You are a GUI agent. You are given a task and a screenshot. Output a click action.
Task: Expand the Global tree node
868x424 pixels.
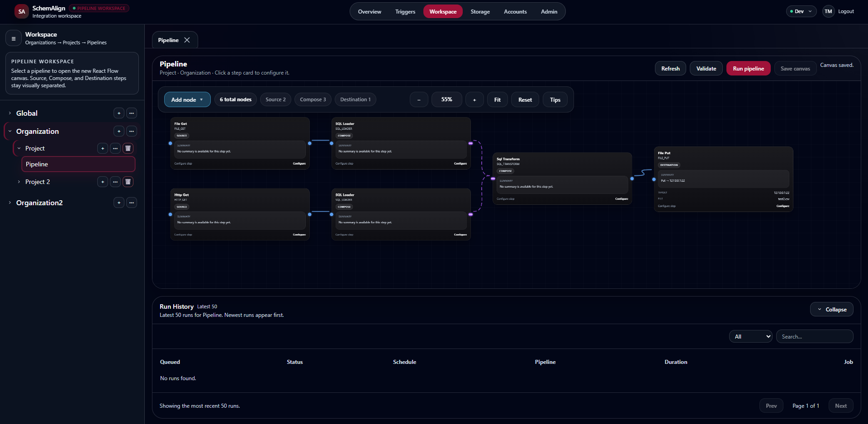9,113
